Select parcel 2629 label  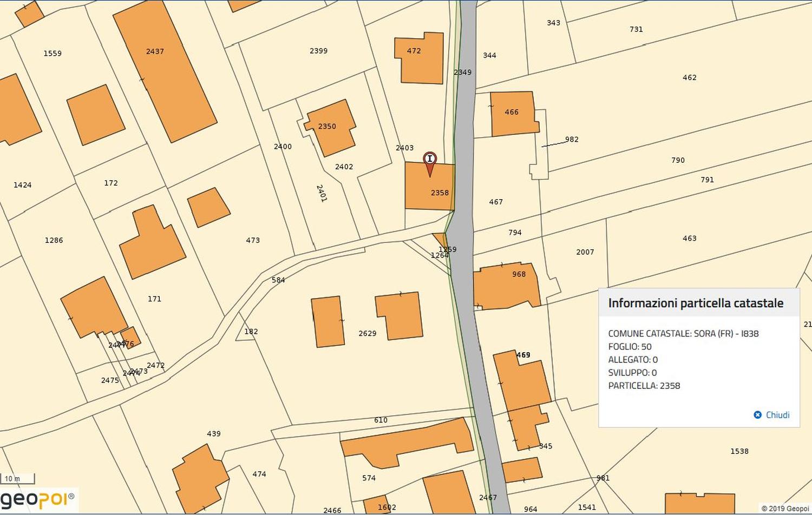pos(367,333)
